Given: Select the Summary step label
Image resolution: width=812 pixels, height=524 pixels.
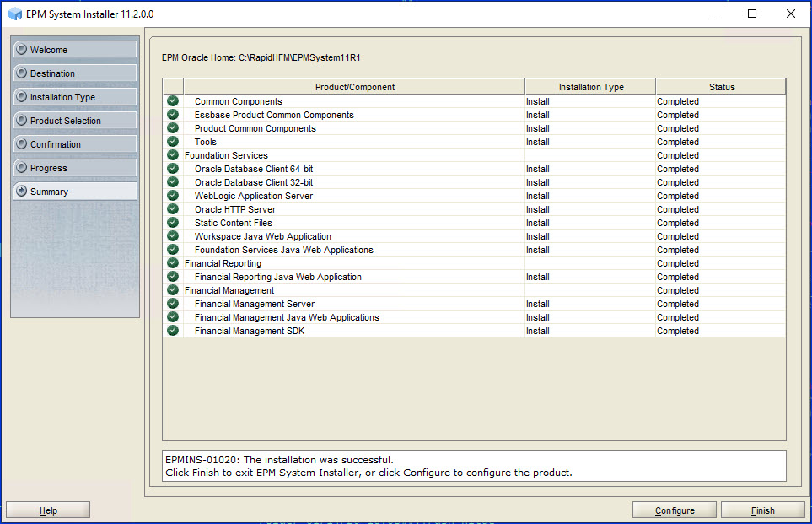Looking at the screenshot, I should [x=49, y=192].
